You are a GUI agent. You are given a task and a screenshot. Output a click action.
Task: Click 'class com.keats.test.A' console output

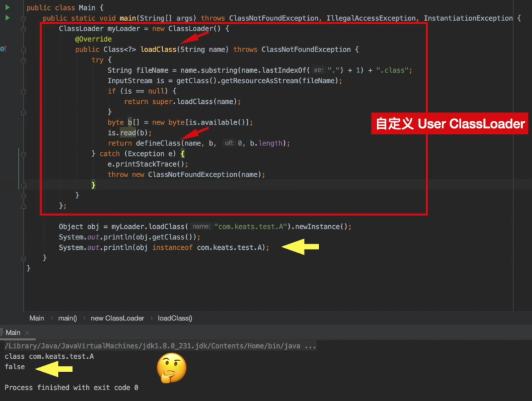49,356
